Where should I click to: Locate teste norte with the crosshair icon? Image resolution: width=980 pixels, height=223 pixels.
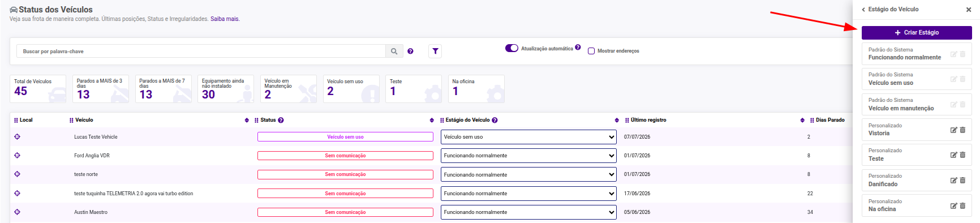17,174
